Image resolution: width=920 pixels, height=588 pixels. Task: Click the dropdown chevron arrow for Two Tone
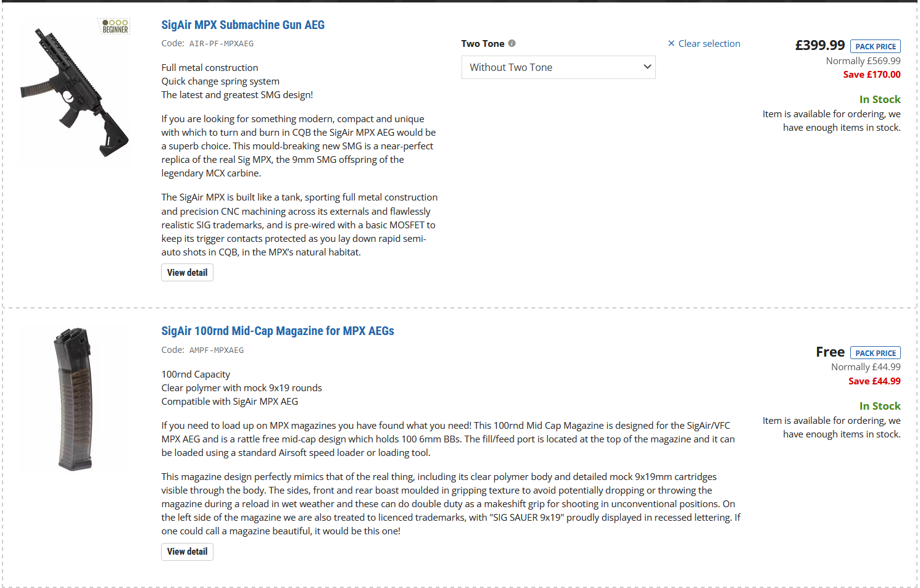(647, 67)
